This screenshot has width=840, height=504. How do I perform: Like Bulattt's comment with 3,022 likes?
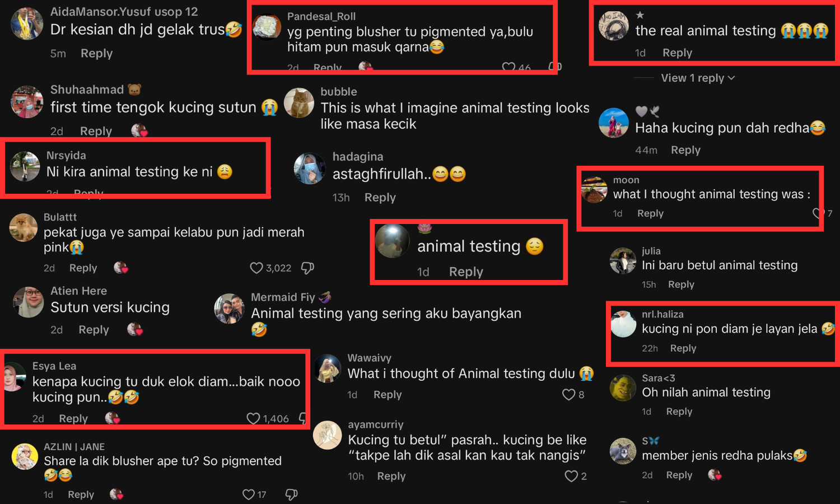tap(256, 268)
